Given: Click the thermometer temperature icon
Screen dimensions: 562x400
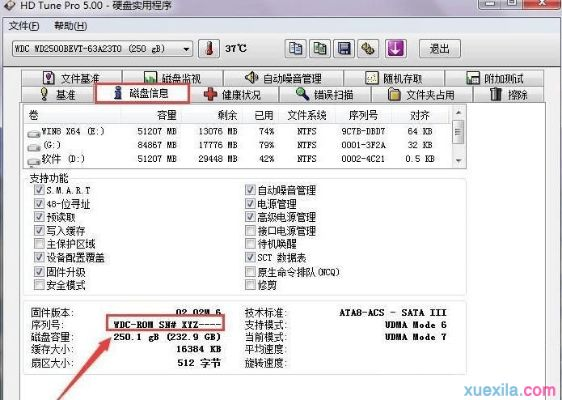Looking at the screenshot, I should pyautogui.click(x=209, y=48).
